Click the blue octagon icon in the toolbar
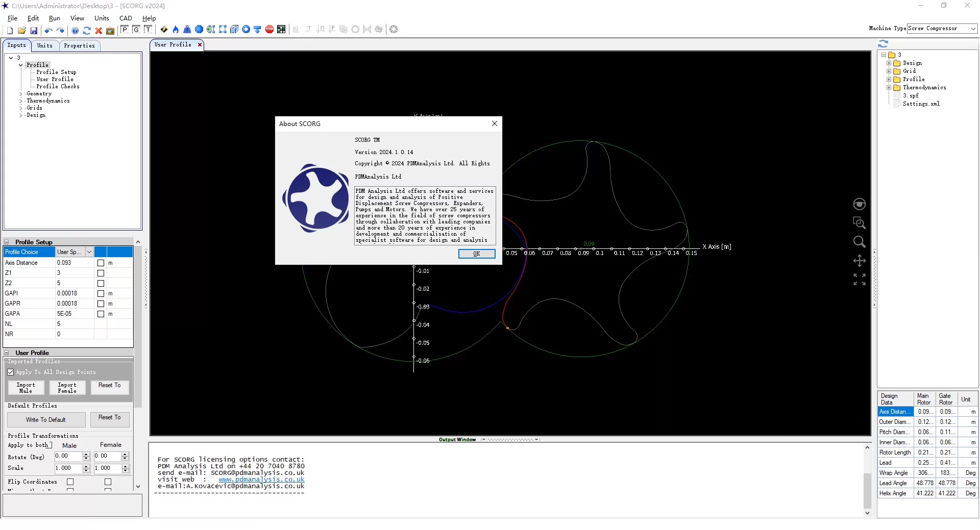 pos(199,30)
